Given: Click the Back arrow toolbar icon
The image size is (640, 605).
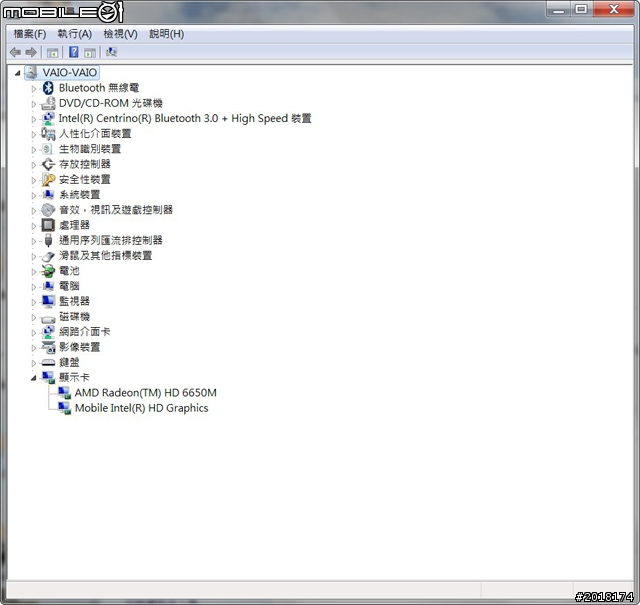Looking at the screenshot, I should (x=16, y=52).
